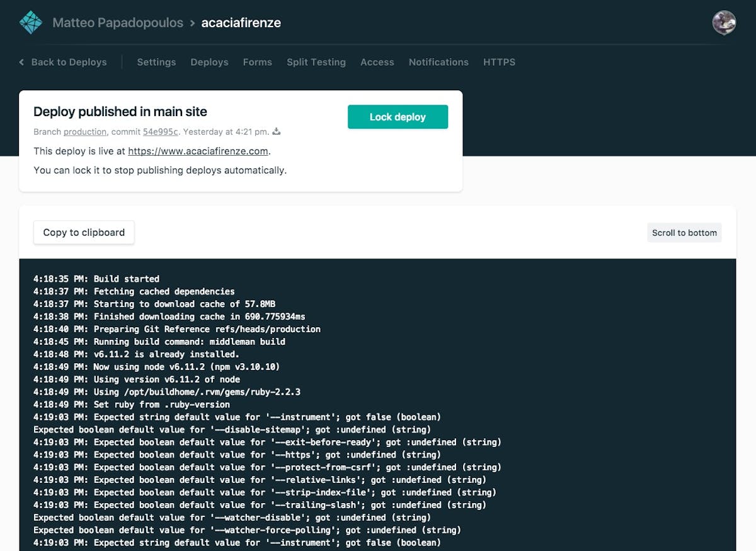Screen dimensions: 756x551
Task: Click log line mentioning '--watcher-force-polling'
Action: 248,531
